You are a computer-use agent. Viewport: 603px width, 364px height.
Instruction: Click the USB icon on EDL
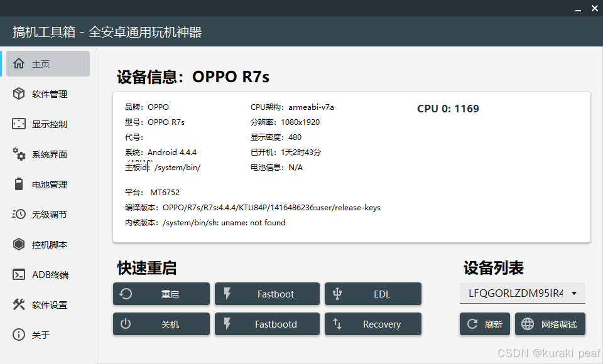point(337,294)
